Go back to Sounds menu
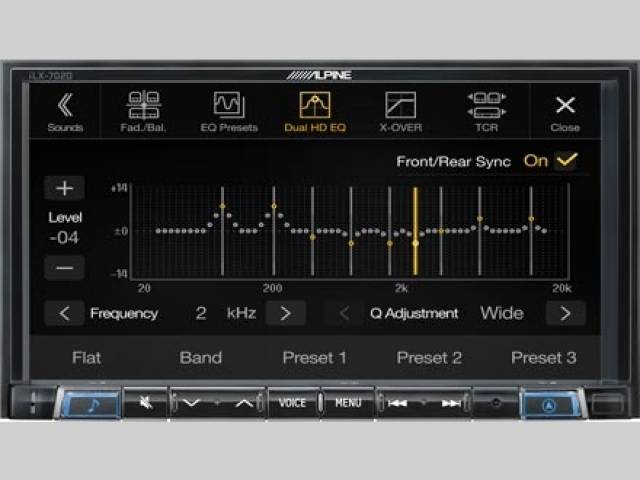This screenshot has width=640, height=480. (x=65, y=112)
